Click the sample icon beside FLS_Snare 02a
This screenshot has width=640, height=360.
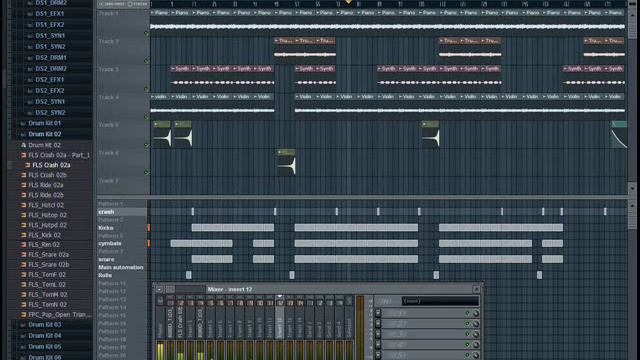pos(23,255)
